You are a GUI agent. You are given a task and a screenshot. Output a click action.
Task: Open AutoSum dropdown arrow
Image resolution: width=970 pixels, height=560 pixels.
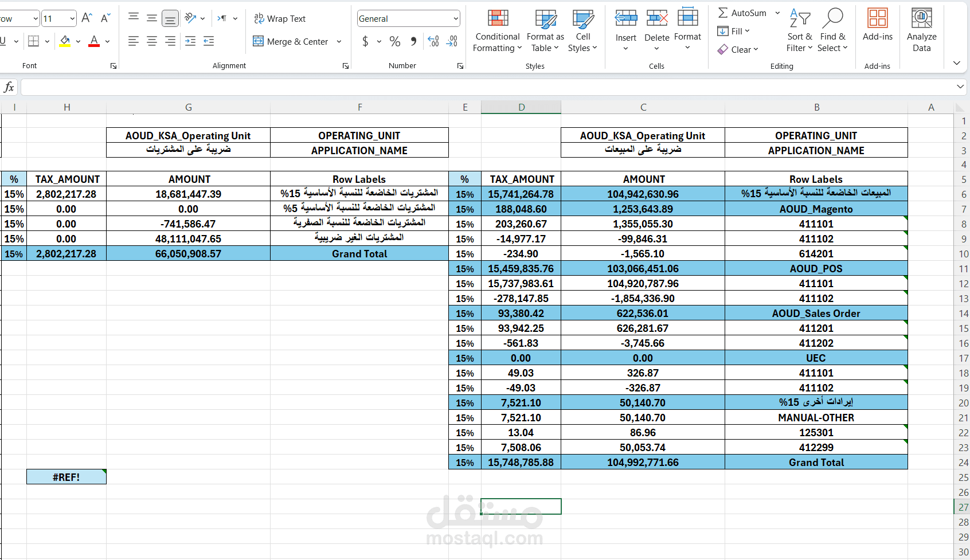pos(777,13)
